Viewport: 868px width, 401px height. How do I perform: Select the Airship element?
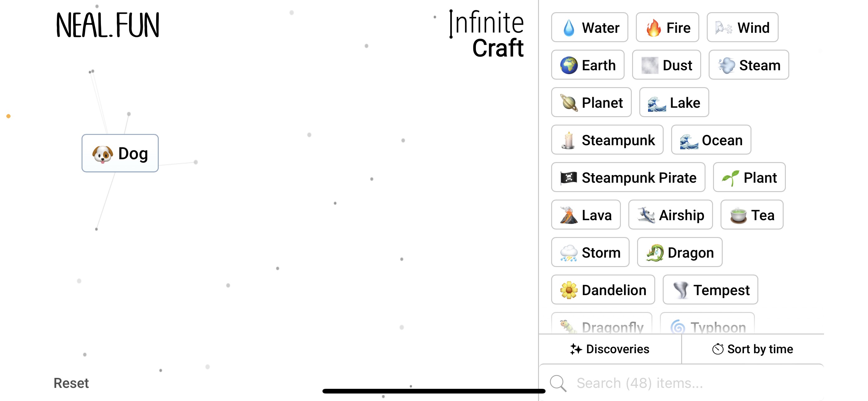click(x=670, y=215)
